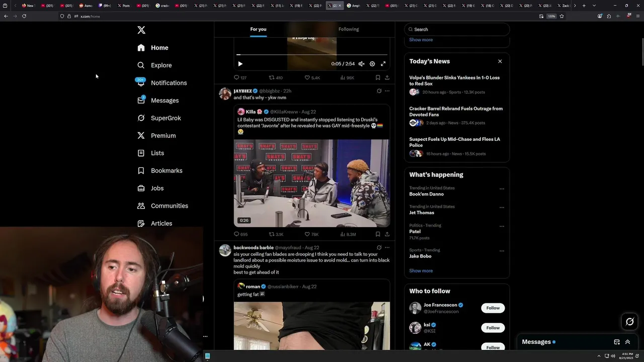
Task: Open a new browser tab
Action: [584, 6]
